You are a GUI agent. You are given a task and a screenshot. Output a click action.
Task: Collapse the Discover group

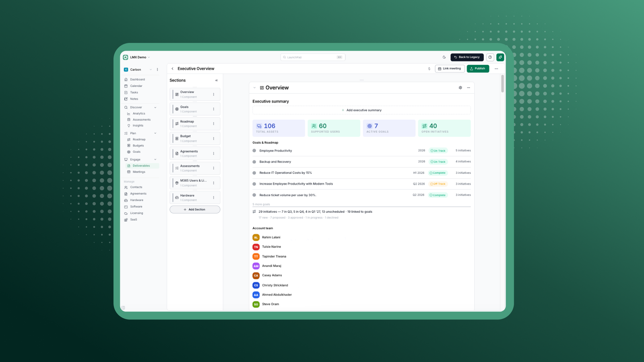coord(155,107)
